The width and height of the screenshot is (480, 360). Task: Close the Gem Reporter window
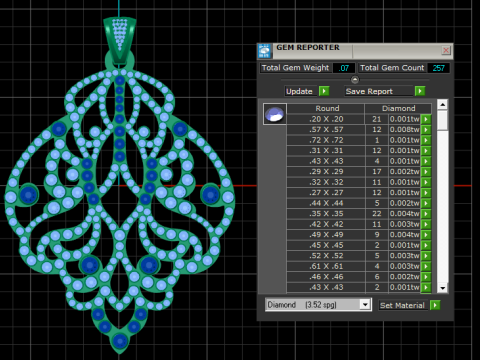[446, 50]
